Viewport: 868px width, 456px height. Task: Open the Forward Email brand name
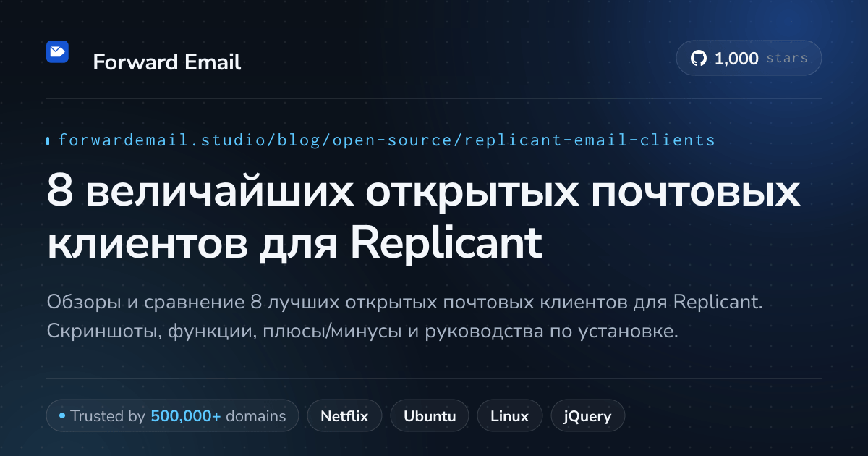pyautogui.click(x=167, y=62)
